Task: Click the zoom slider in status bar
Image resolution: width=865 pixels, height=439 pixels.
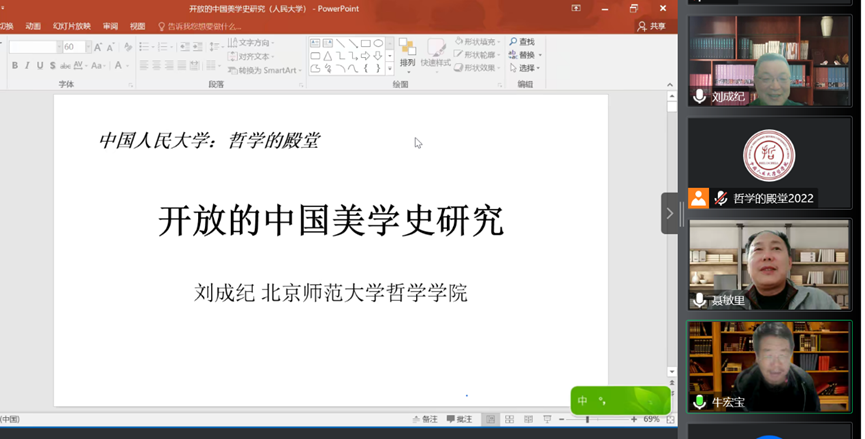Action: pos(587,420)
